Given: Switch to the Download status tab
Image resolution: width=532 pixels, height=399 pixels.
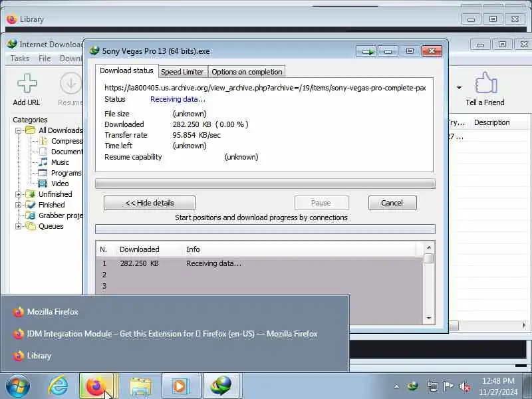Looking at the screenshot, I should tap(126, 70).
